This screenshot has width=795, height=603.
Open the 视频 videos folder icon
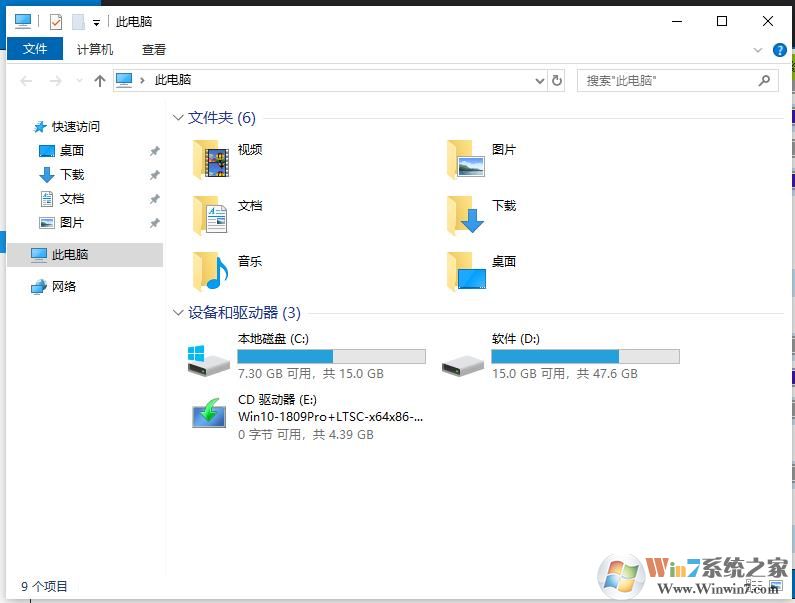pos(211,159)
